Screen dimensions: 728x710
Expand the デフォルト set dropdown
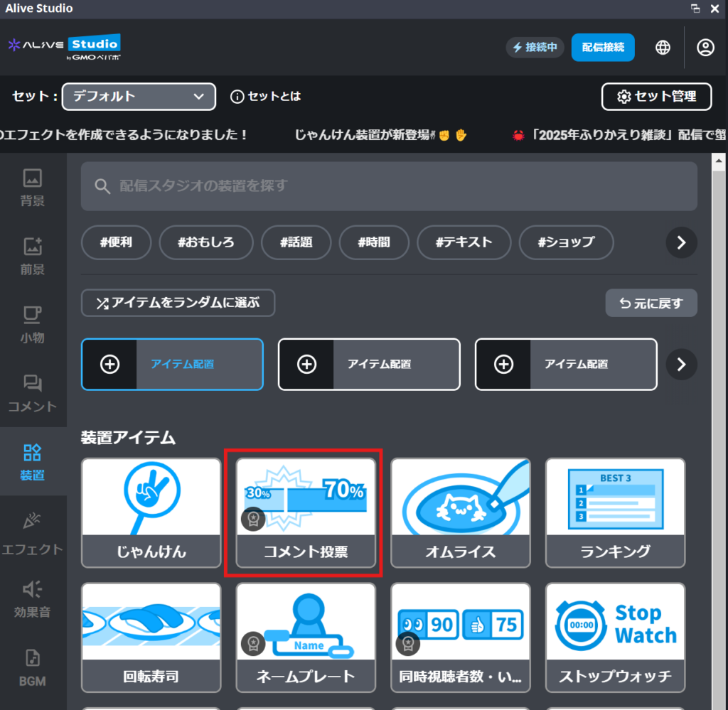coord(139,97)
